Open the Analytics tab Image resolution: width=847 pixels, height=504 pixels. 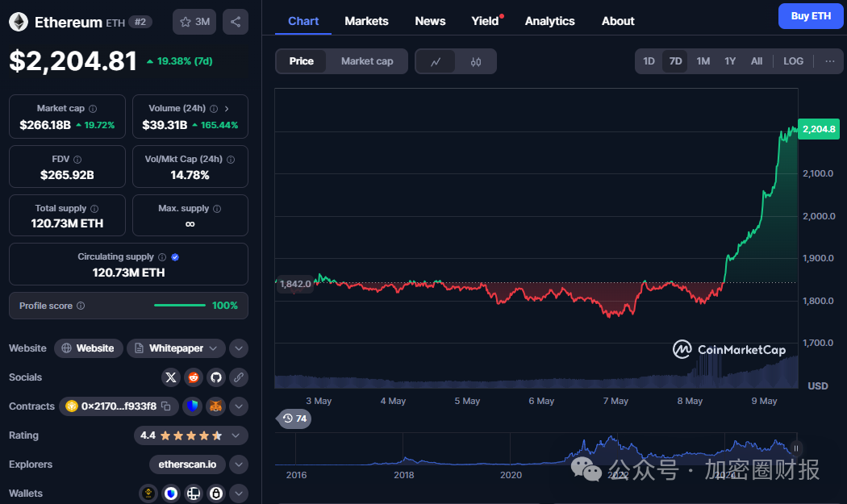point(550,21)
